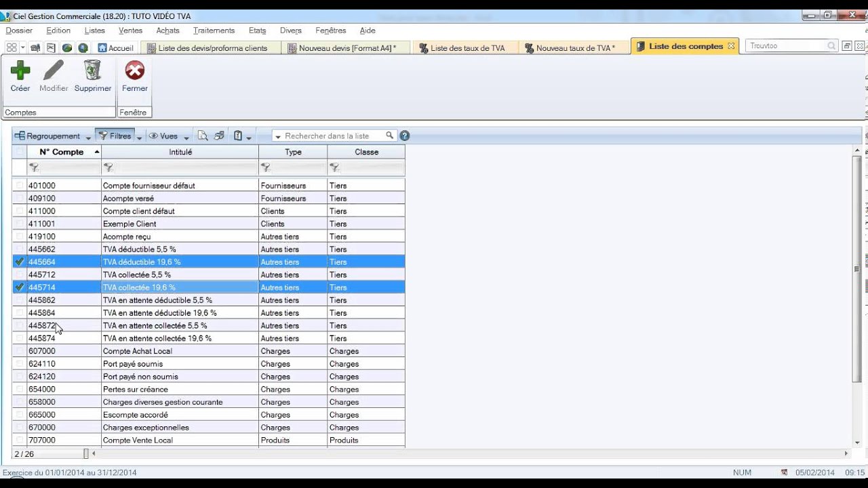Click the print preview icon in the list toolbar
The width and height of the screenshot is (868, 488).
coord(203,136)
